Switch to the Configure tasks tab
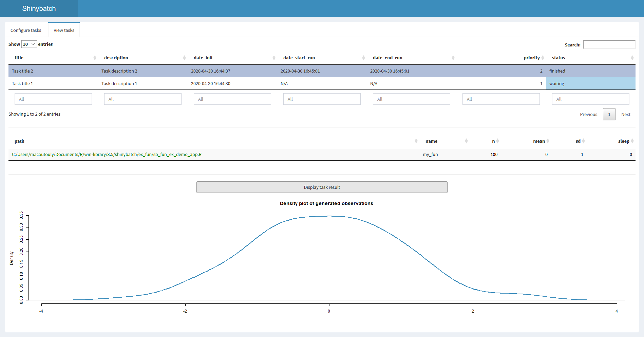The image size is (644, 337). (x=26, y=30)
